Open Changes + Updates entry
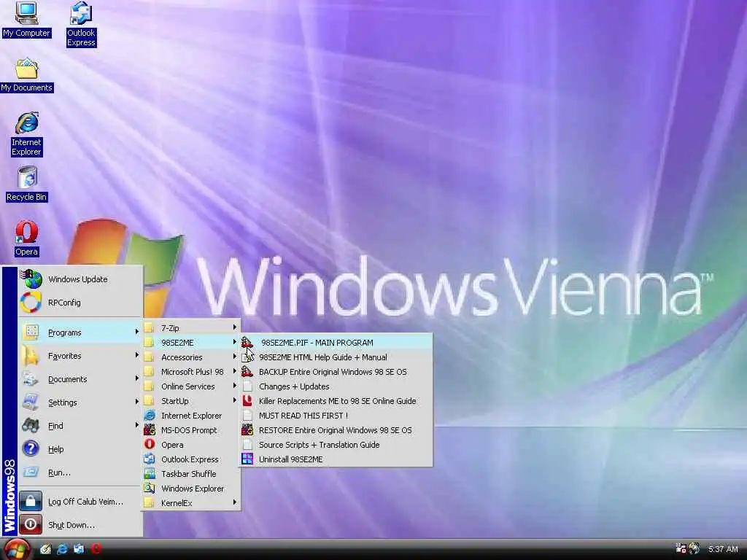The image size is (747, 560). click(336, 386)
